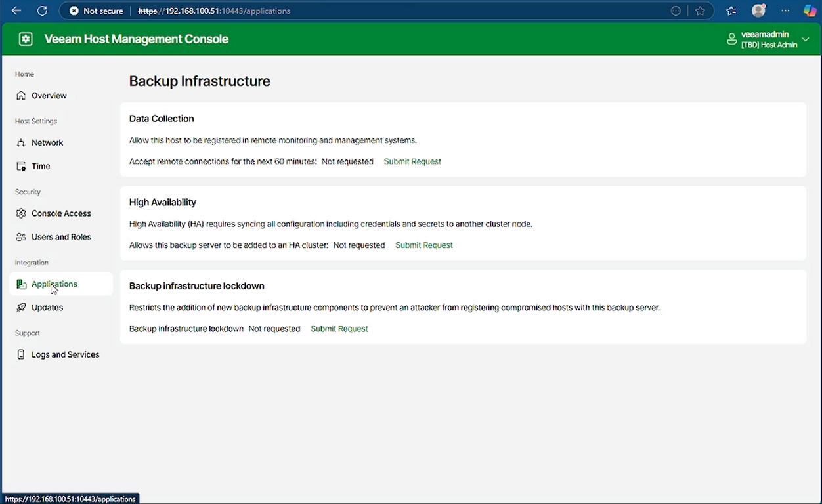The width and height of the screenshot is (822, 504).
Task: Open Applications in the sidebar
Action: [x=54, y=284]
